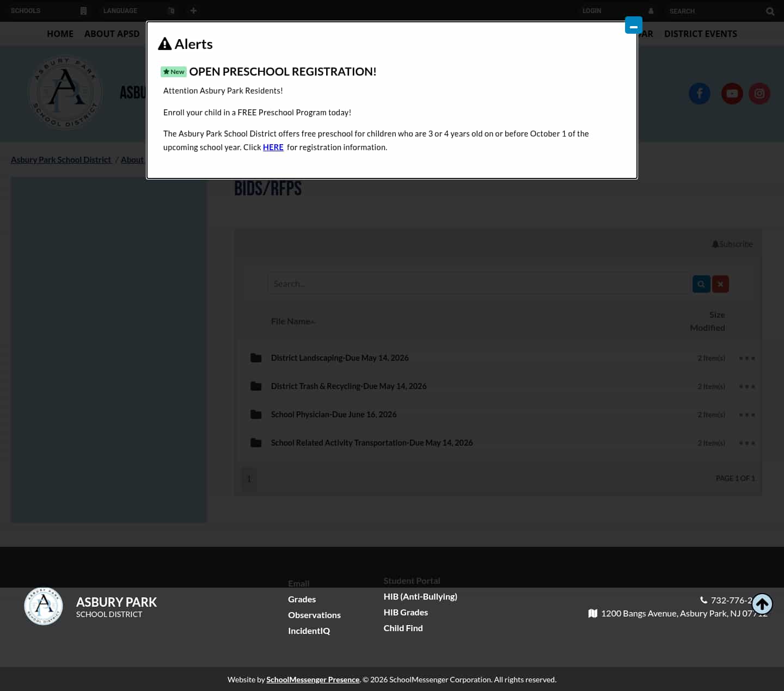Click the footer map address icon

(593, 613)
